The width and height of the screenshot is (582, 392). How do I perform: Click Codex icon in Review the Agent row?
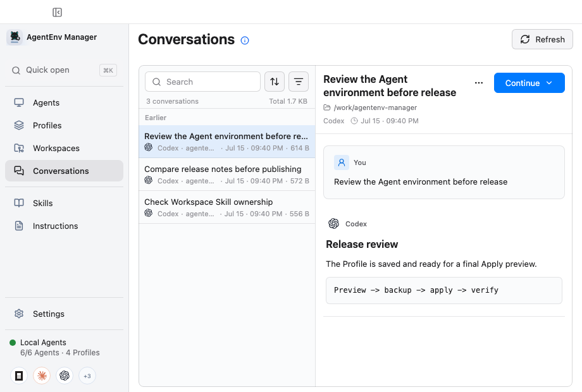149,147
